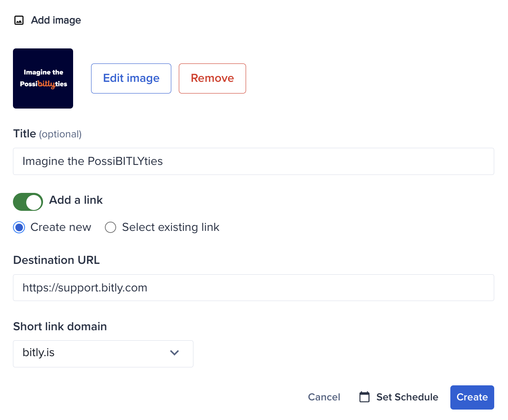Choose the Select existing link radio option
Screen dimensions: 508x420
110,227
